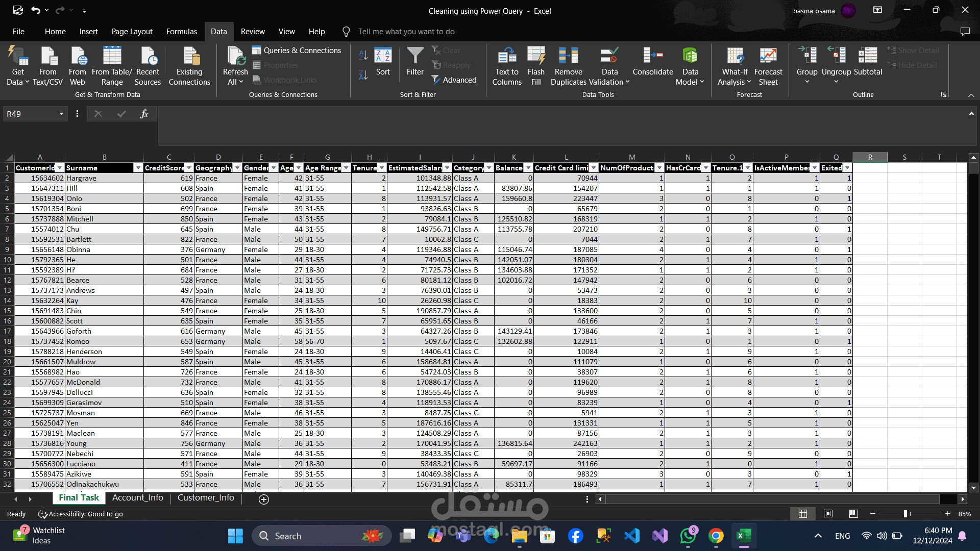Click the Group outline button
Screen dimensions: 980x551
click(807, 65)
